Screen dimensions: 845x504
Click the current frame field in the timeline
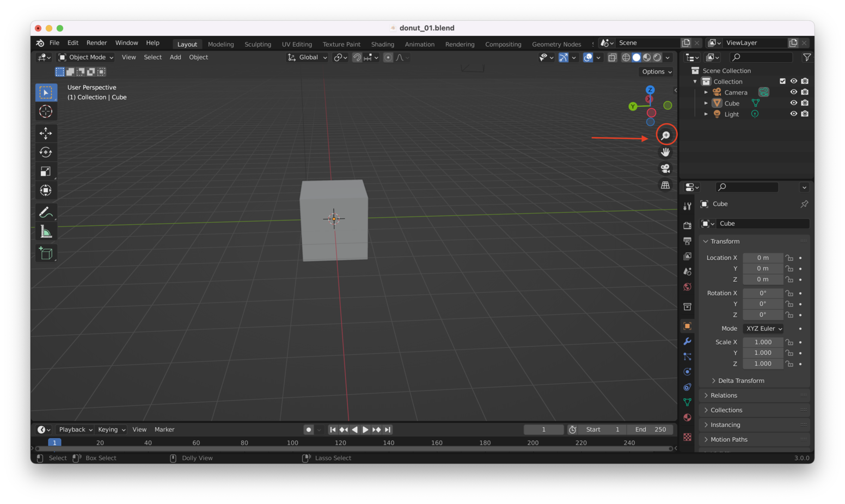pyautogui.click(x=543, y=429)
